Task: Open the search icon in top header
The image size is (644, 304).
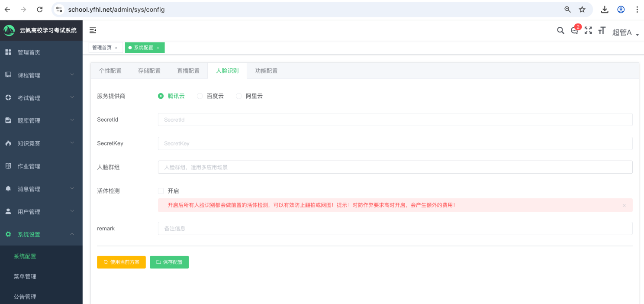Action: point(560,31)
